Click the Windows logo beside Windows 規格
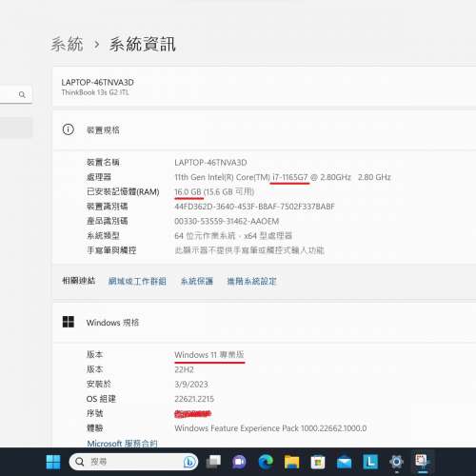Image resolution: width=476 pixels, height=476 pixels. (69, 322)
